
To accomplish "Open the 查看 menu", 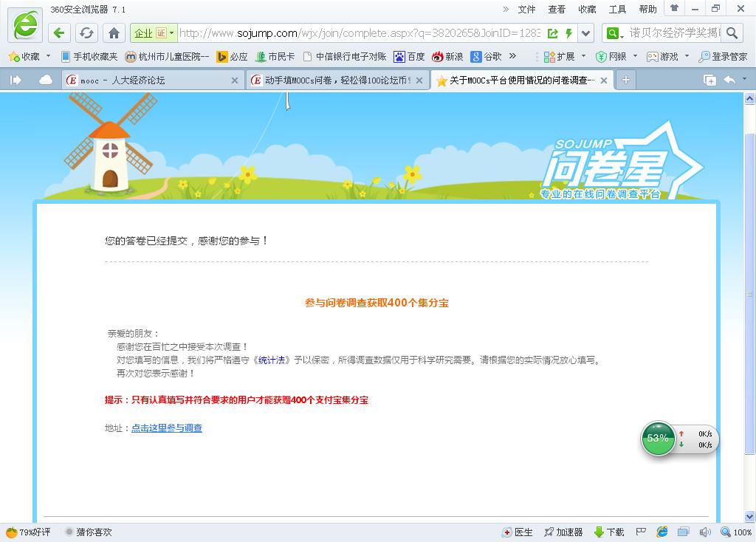I will (557, 9).
